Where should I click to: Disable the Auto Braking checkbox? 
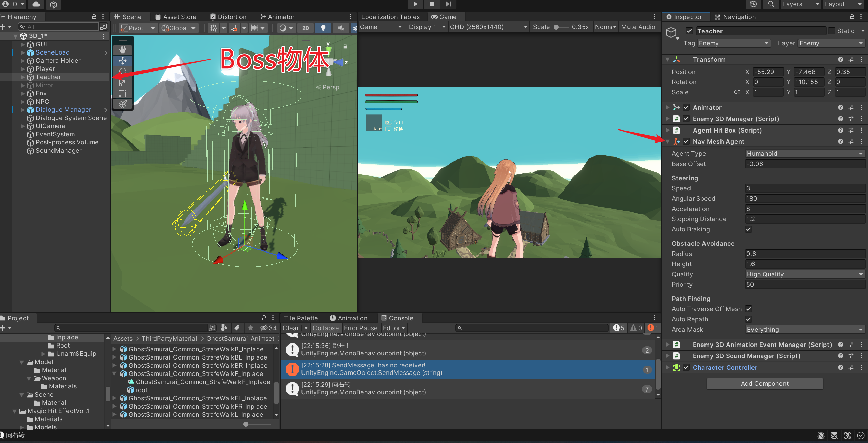click(748, 229)
